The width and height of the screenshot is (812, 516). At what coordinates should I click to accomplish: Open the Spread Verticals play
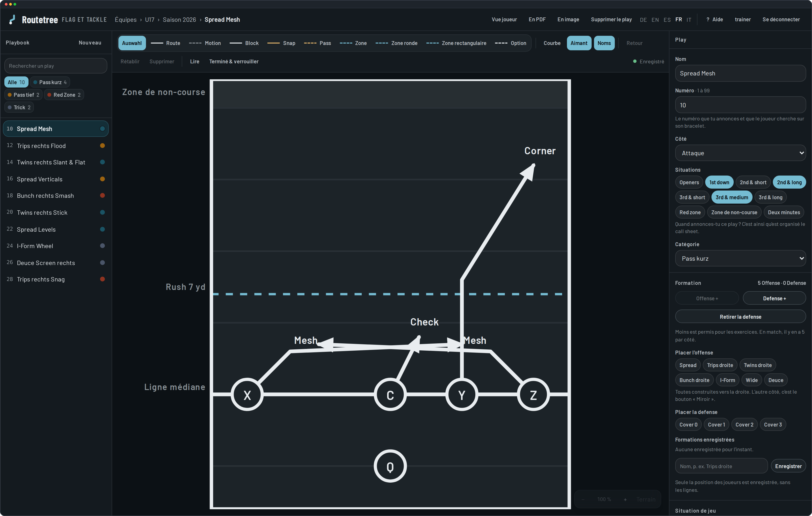[x=56, y=179]
